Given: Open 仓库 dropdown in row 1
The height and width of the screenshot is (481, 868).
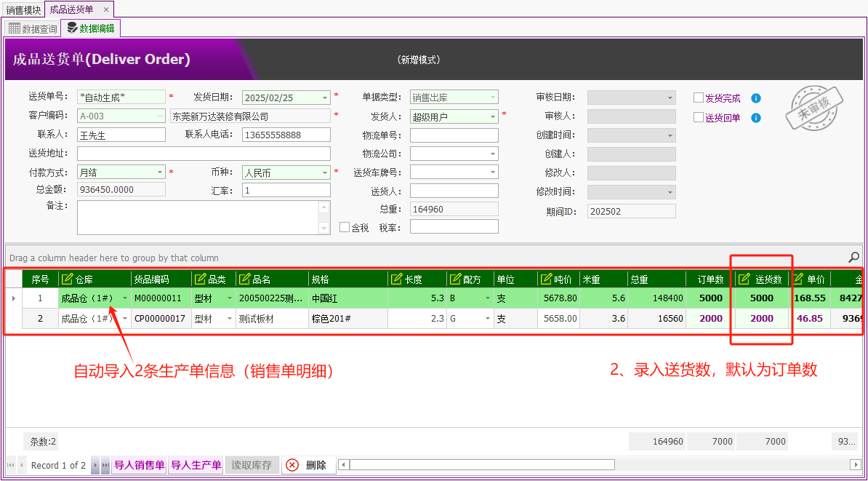Looking at the screenshot, I should pyautogui.click(x=125, y=298).
